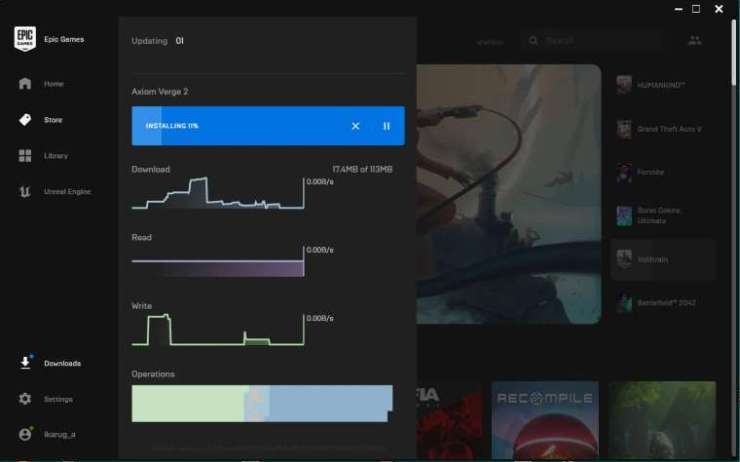Click the search magnifier icon

coord(533,41)
